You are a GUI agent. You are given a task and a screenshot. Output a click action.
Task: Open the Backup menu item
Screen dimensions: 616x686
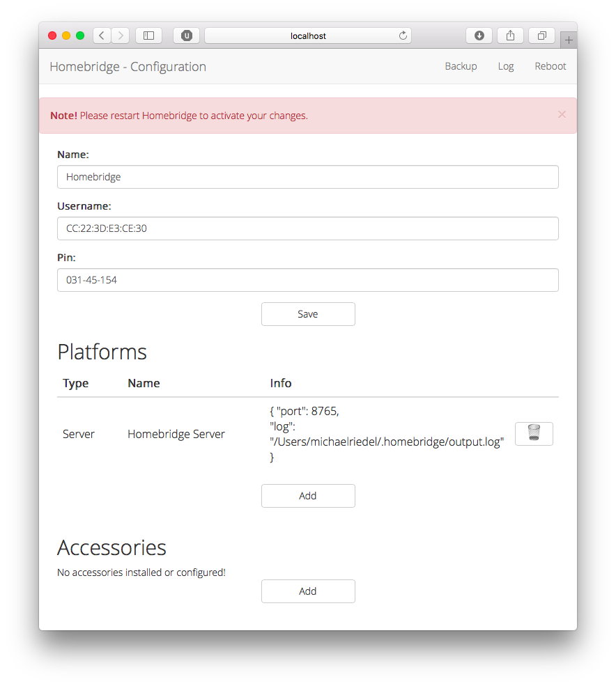click(x=461, y=66)
